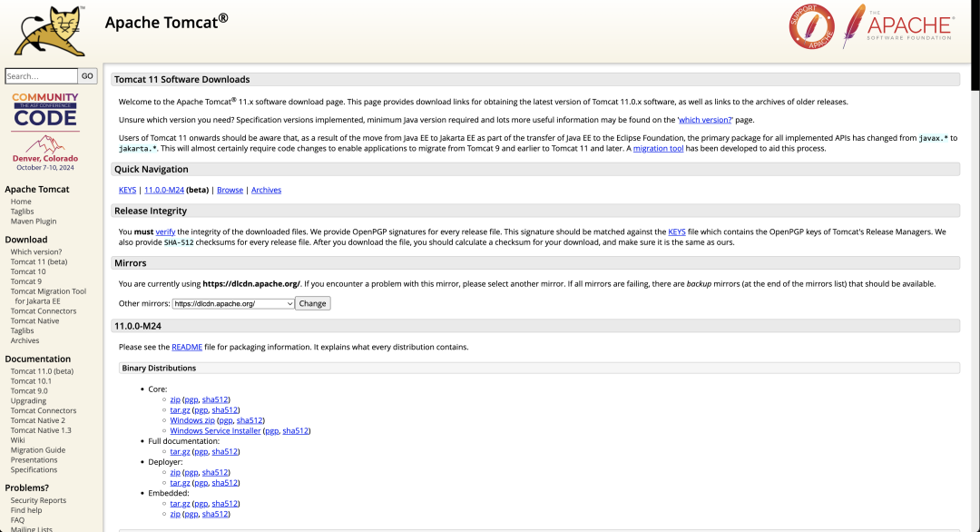Download the Deployer tar.gz

[x=180, y=483]
